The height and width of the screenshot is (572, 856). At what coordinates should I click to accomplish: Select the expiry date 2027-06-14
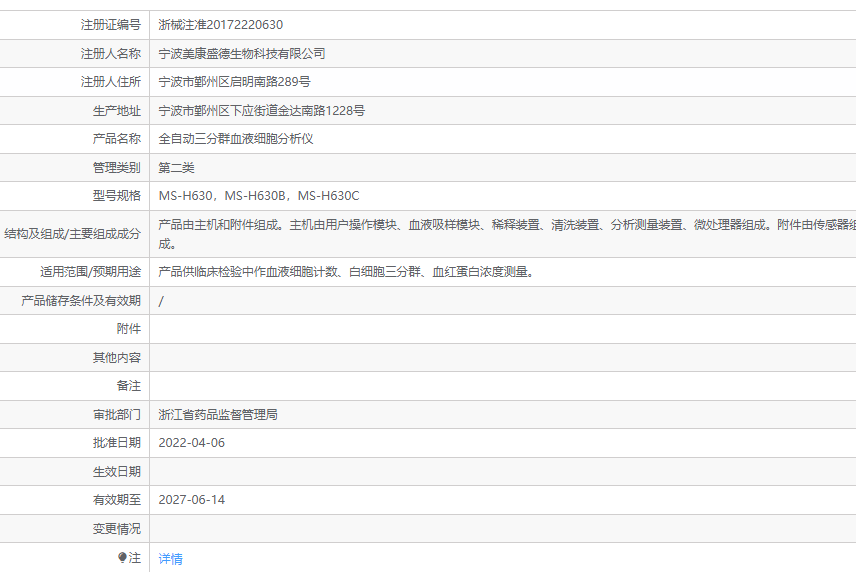(x=192, y=500)
